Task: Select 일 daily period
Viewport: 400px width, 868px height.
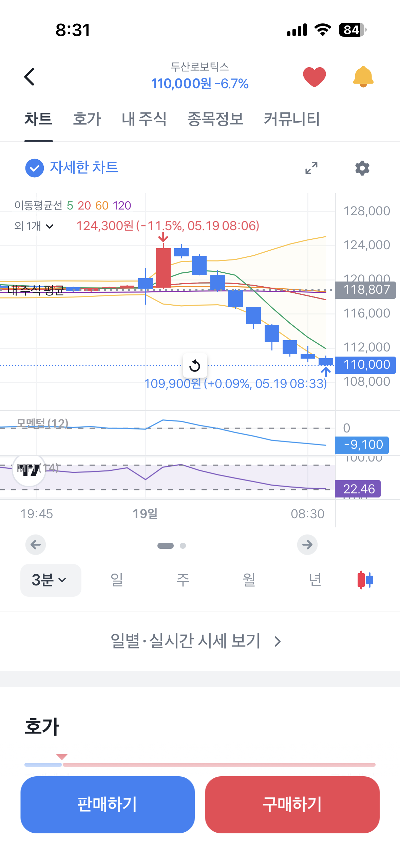Action: click(117, 580)
